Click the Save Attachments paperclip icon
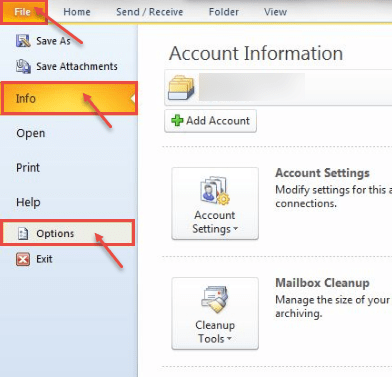The height and width of the screenshot is (377, 392). click(23, 66)
